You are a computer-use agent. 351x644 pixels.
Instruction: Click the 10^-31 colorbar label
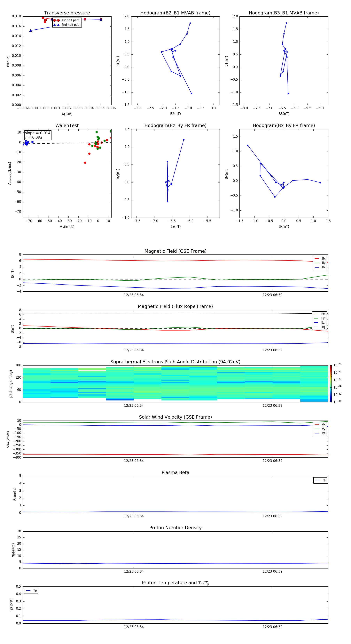click(x=337, y=402)
